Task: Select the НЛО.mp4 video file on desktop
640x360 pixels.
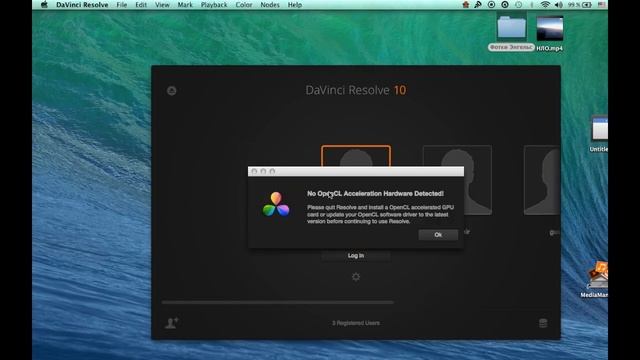Action: pyautogui.click(x=549, y=29)
